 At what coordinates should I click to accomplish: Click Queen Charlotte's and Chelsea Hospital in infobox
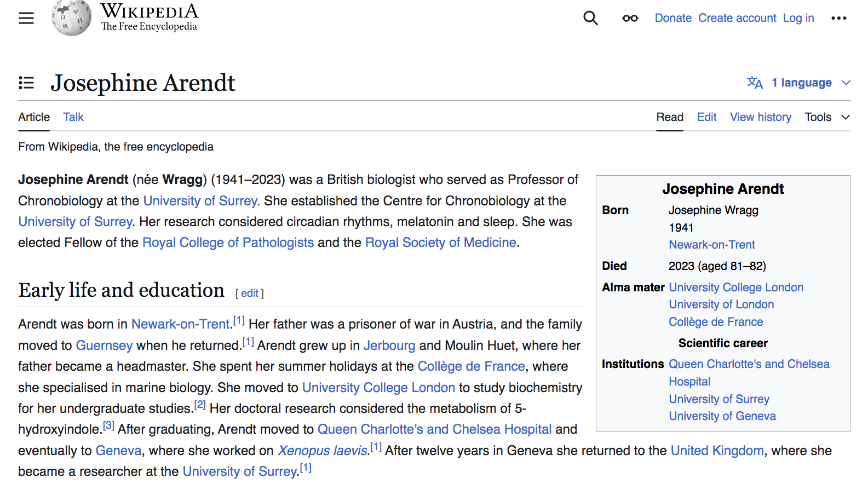pos(749,373)
